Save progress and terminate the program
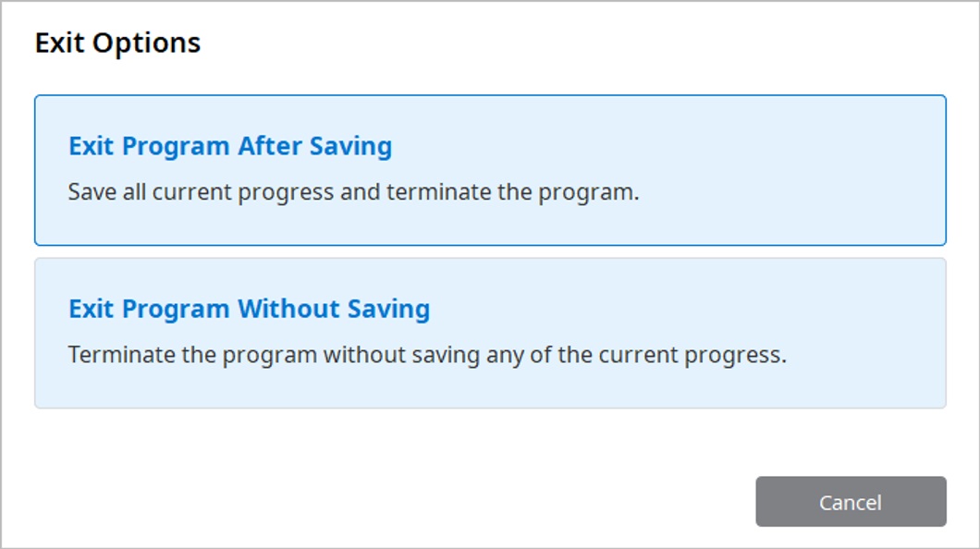The image size is (980, 549). [x=490, y=170]
